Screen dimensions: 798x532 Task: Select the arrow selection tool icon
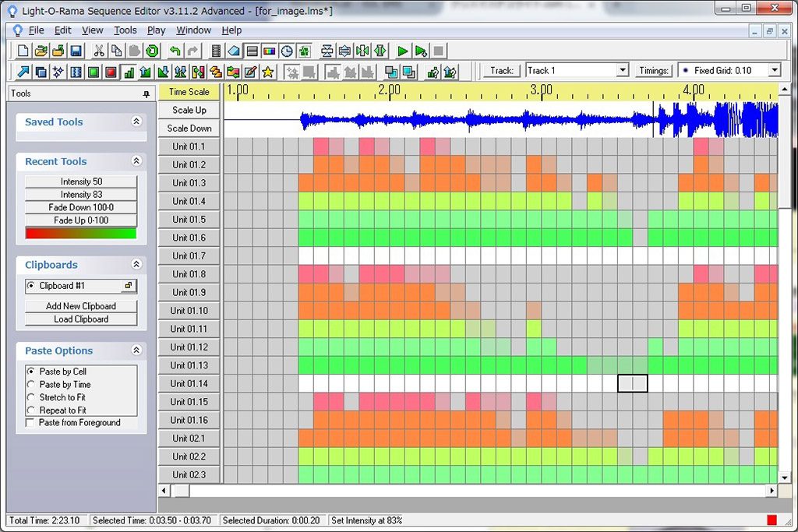23,72
